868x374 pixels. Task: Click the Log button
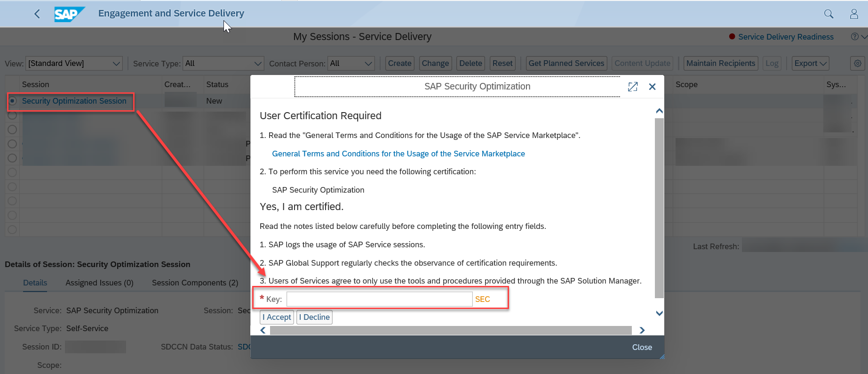click(x=772, y=63)
